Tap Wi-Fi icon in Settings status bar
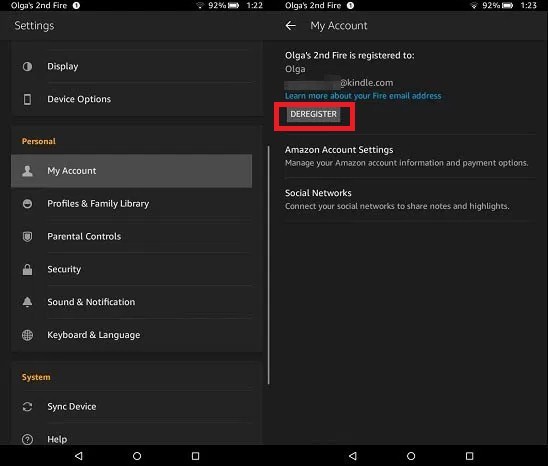Screen dimensions: 548x466 click(200, 6)
